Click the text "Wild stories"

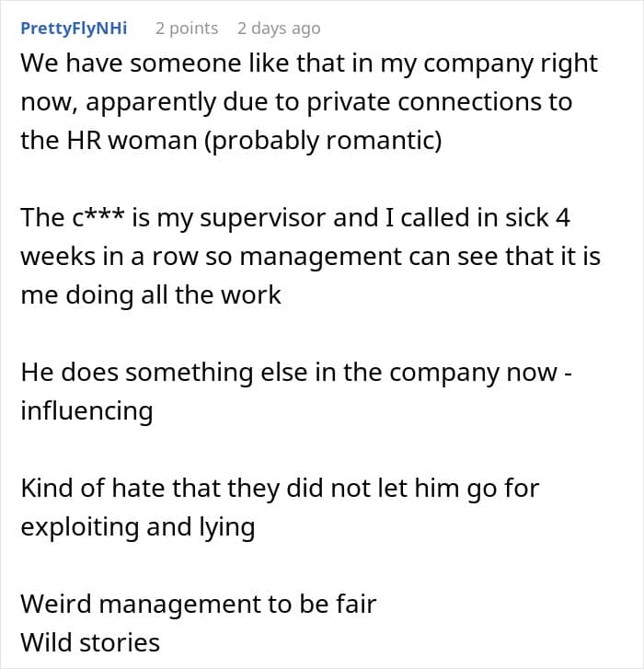(90, 642)
